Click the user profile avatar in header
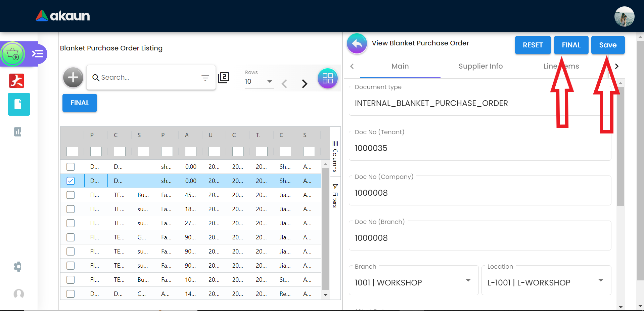This screenshot has width=644, height=311. tap(624, 16)
